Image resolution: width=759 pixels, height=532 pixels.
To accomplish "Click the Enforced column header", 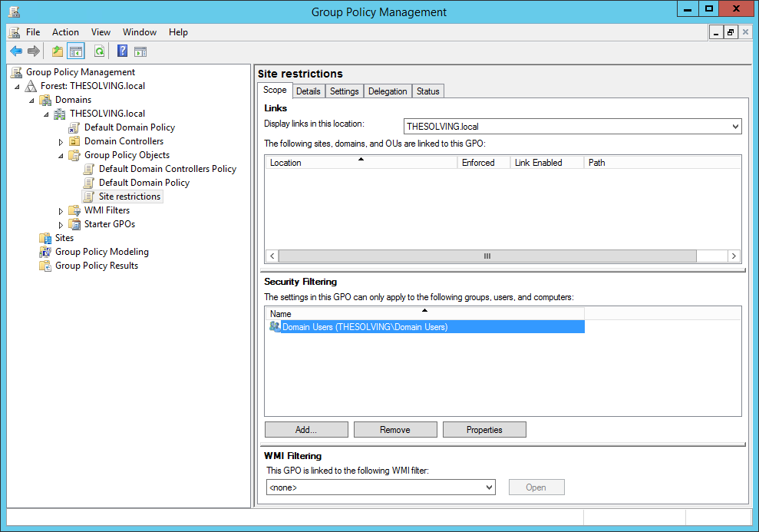I will point(483,163).
